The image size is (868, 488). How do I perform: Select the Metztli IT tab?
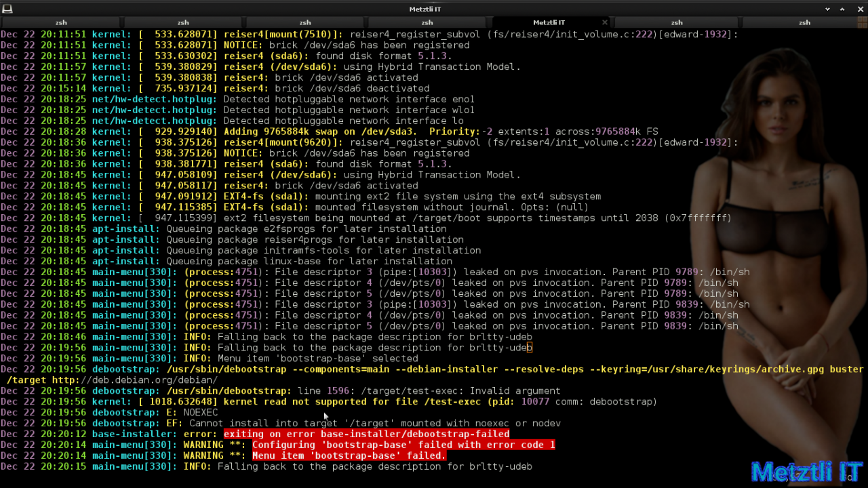[x=549, y=22]
